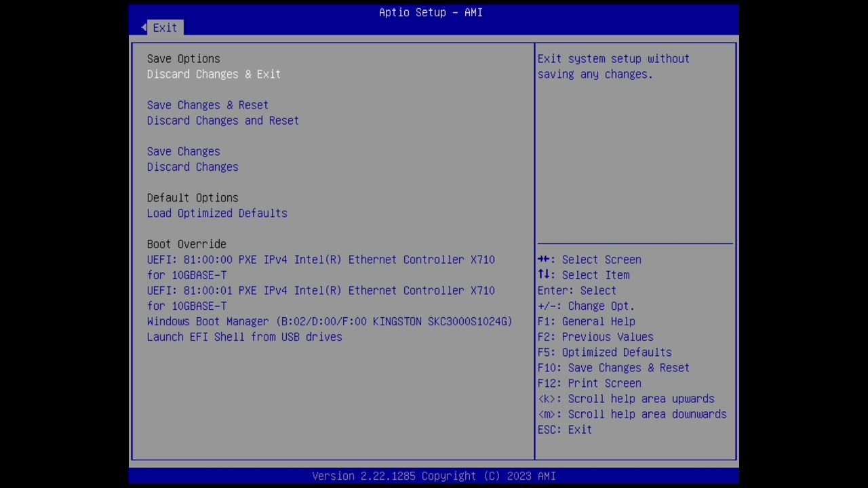
Task: Click 'Scroll help area upwards' hint
Action: [x=626, y=399]
